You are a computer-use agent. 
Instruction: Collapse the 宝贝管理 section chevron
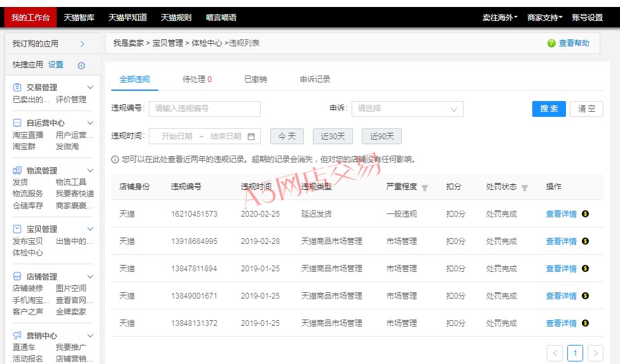90,229
